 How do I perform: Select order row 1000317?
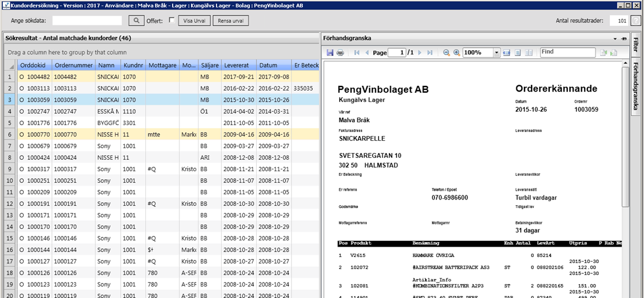click(x=169, y=169)
